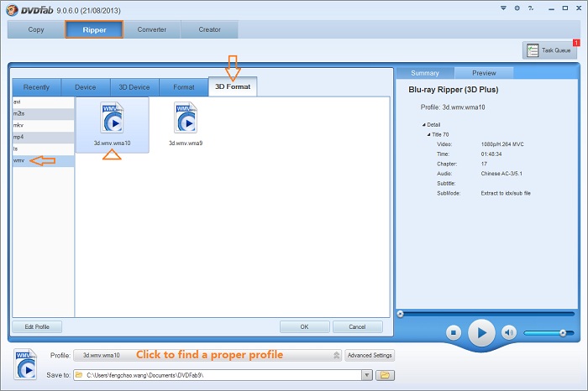Click the DVDFab logo icon
The height and width of the screenshot is (391, 588).
(x=13, y=10)
